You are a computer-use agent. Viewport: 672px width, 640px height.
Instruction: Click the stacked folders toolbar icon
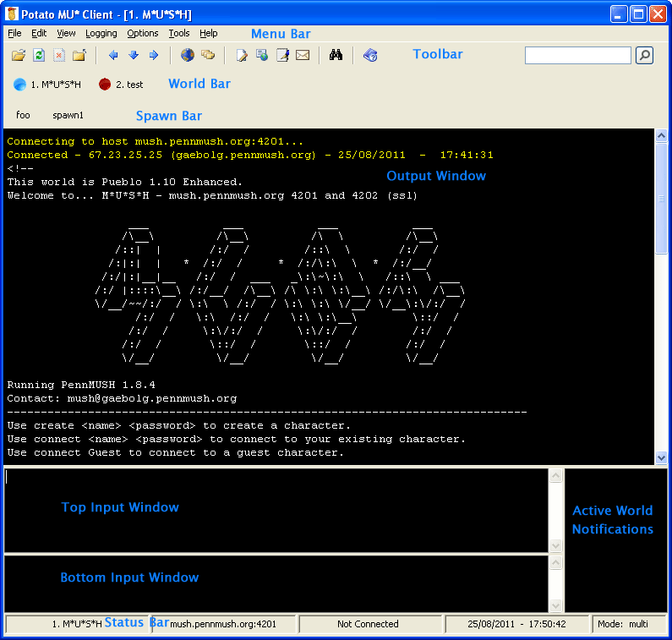[x=208, y=55]
